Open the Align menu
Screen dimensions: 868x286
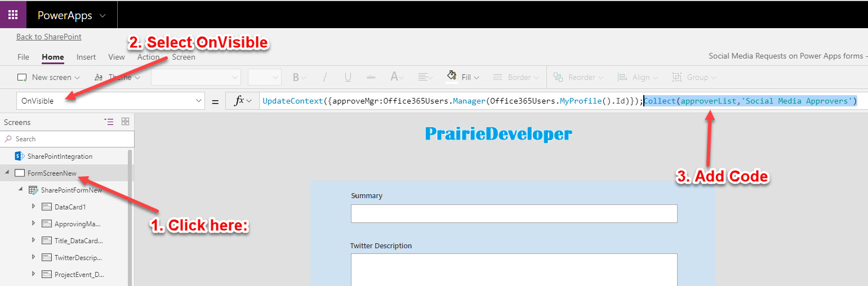click(x=639, y=77)
